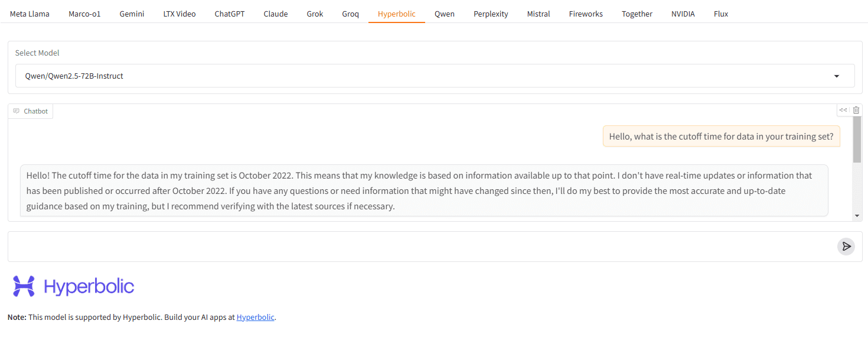Image resolution: width=868 pixels, height=353 pixels.
Task: Click the chat message input field
Action: tap(422, 247)
